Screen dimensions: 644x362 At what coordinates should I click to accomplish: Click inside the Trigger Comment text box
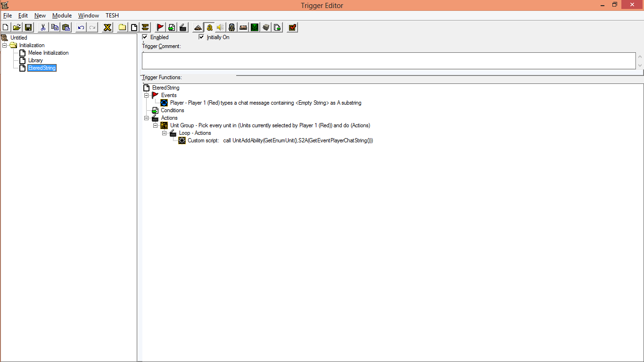[x=389, y=61]
